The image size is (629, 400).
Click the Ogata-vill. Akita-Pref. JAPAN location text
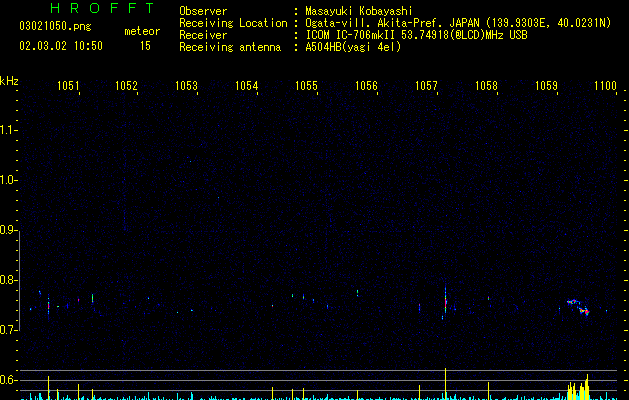[x=458, y=23]
